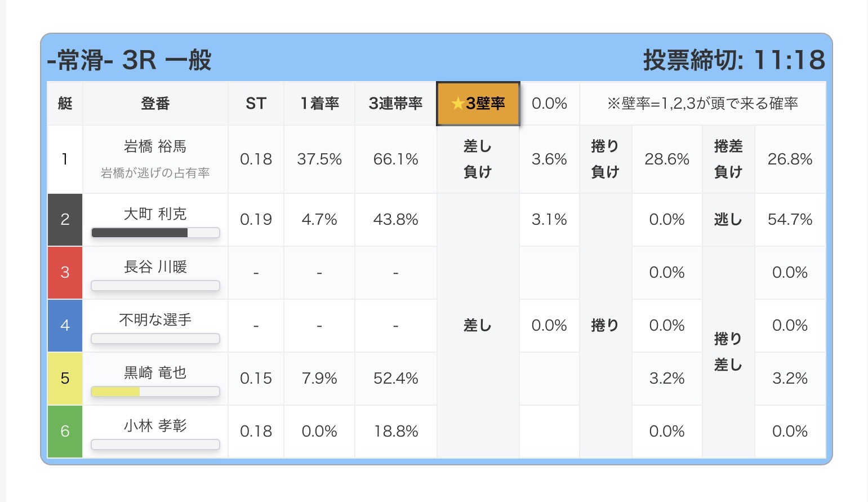This screenshot has height=502, width=868.
Task: Click the yellow boat number 5 cell
Action: pyautogui.click(x=65, y=379)
